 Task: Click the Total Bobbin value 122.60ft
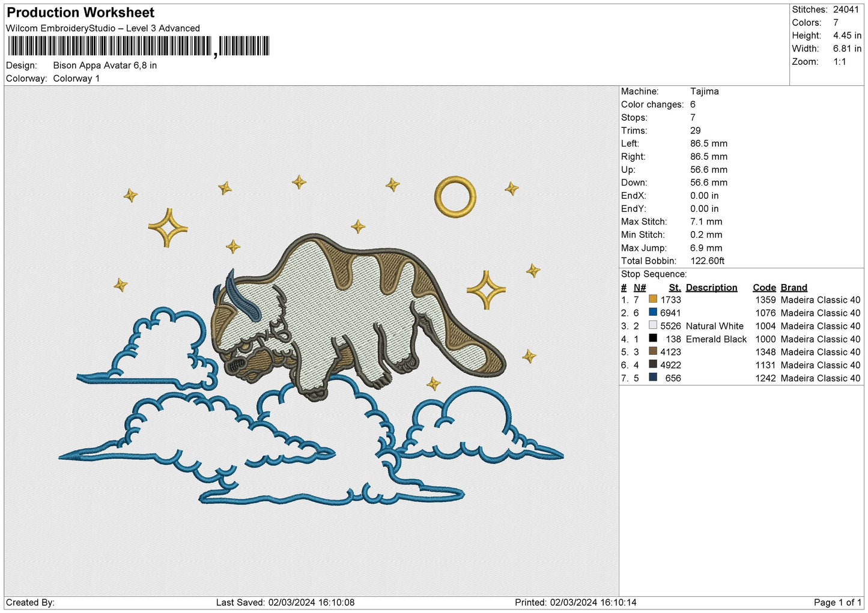click(708, 261)
